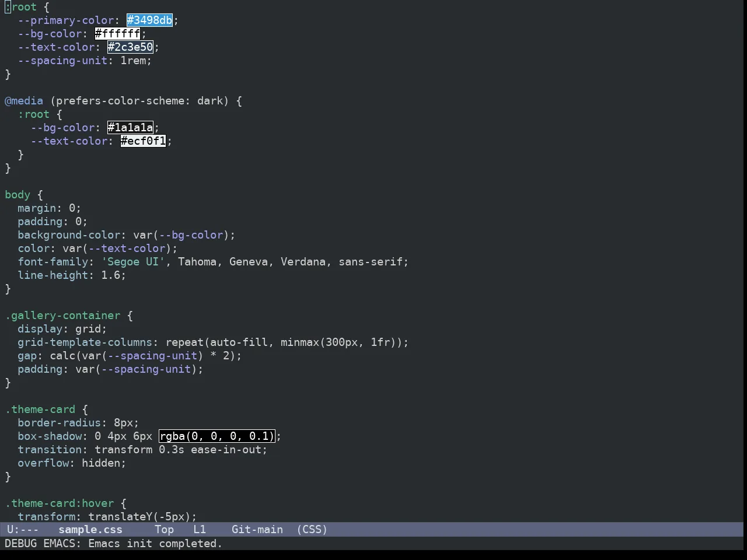Place cursor on the body selector

click(x=18, y=195)
